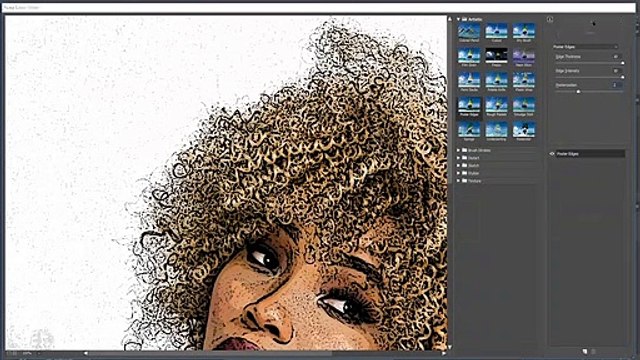Adjust the Edge Thickness slider
Image resolution: width=640 pixels, height=360 pixels.
point(589,63)
